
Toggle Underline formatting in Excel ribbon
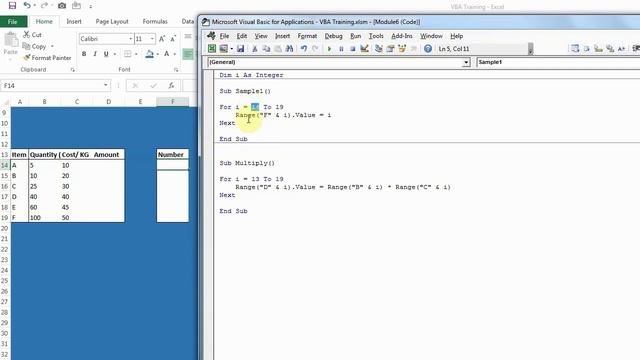pyautogui.click(x=106, y=53)
